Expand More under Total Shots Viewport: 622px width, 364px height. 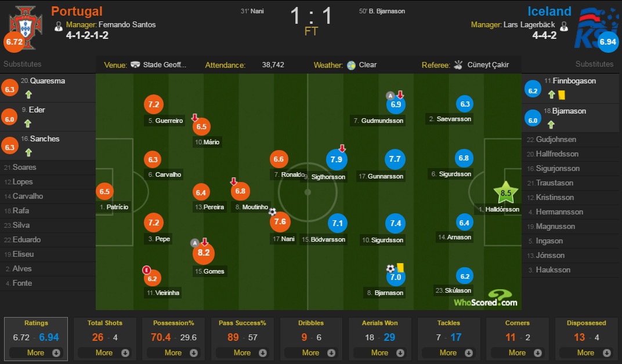coord(103,352)
